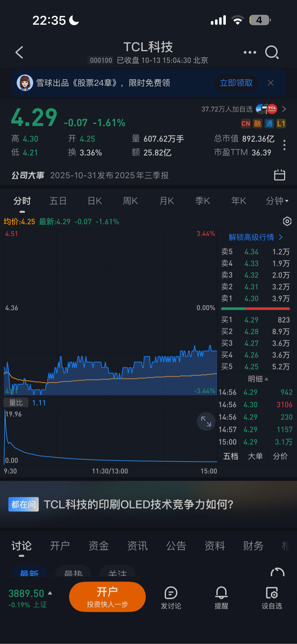Tap the promo banner avatar image
This screenshot has height=644, width=297.
[25, 83]
